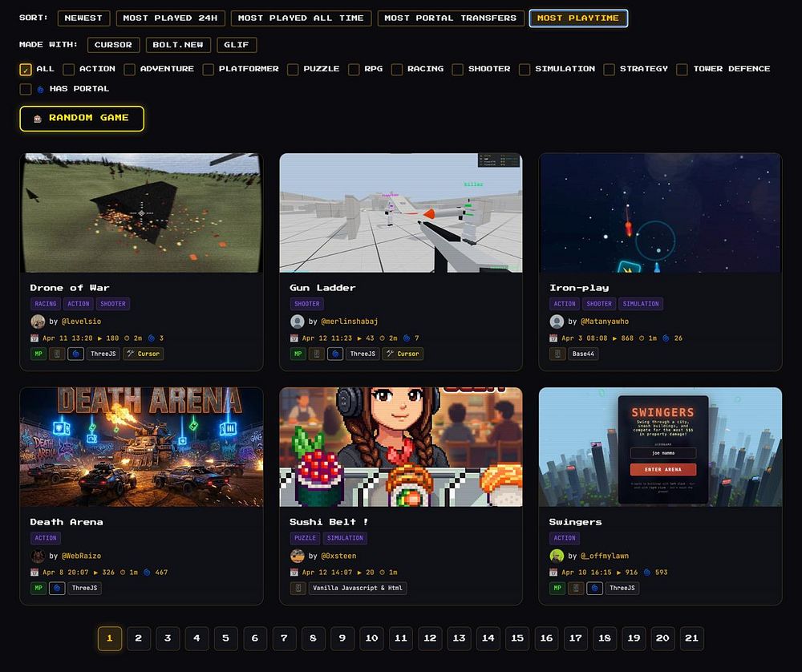Check the Puzzle genre filter
This screenshot has width=802, height=672.
[x=293, y=69]
